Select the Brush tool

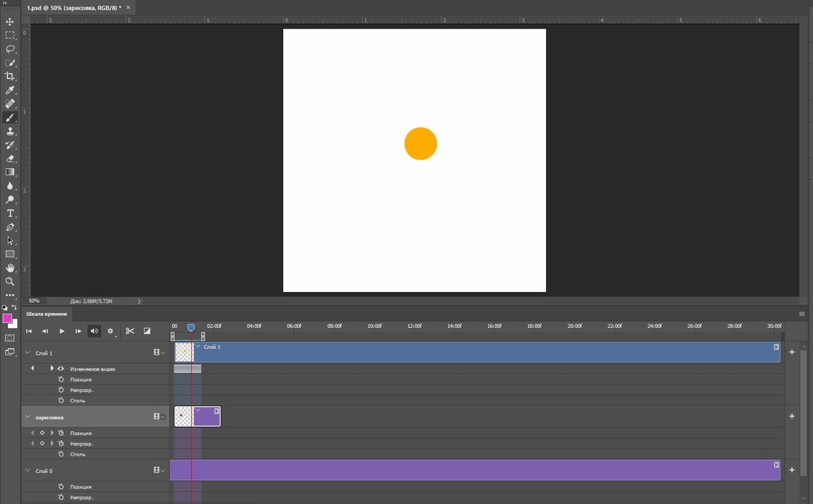coord(10,117)
